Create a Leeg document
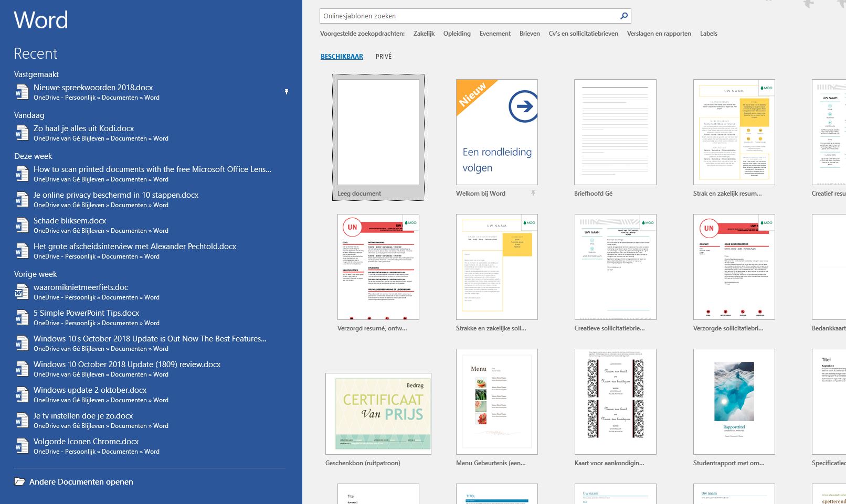The image size is (846, 504). (378, 137)
